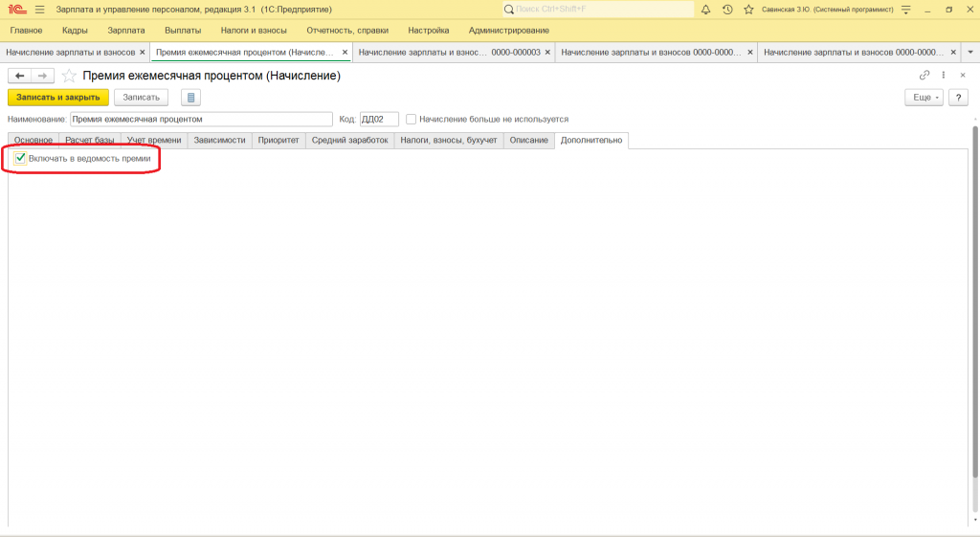
Task: Open favorites star in title bar
Action: [x=748, y=10]
